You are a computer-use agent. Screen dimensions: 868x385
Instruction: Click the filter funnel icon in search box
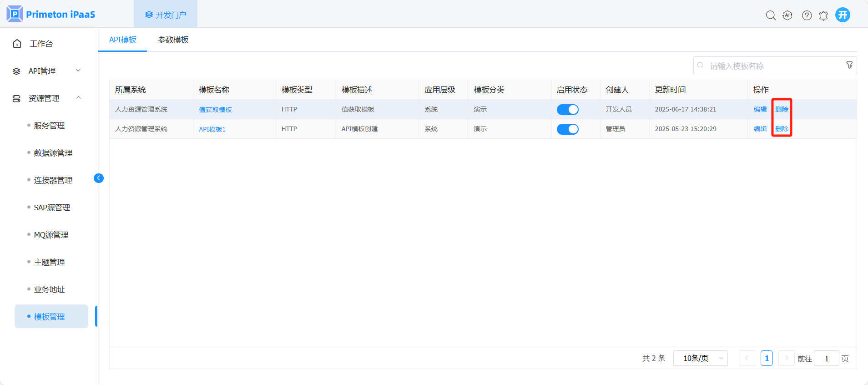(x=849, y=65)
